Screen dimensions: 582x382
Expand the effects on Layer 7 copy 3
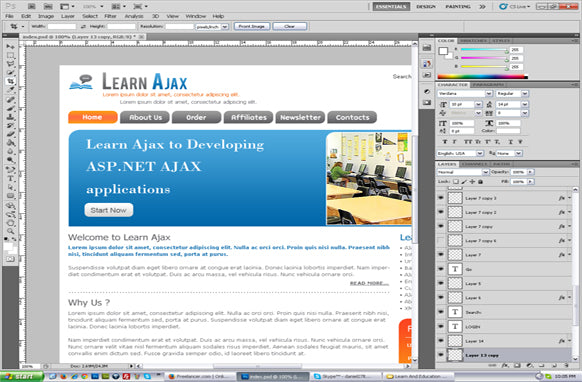coord(570,198)
